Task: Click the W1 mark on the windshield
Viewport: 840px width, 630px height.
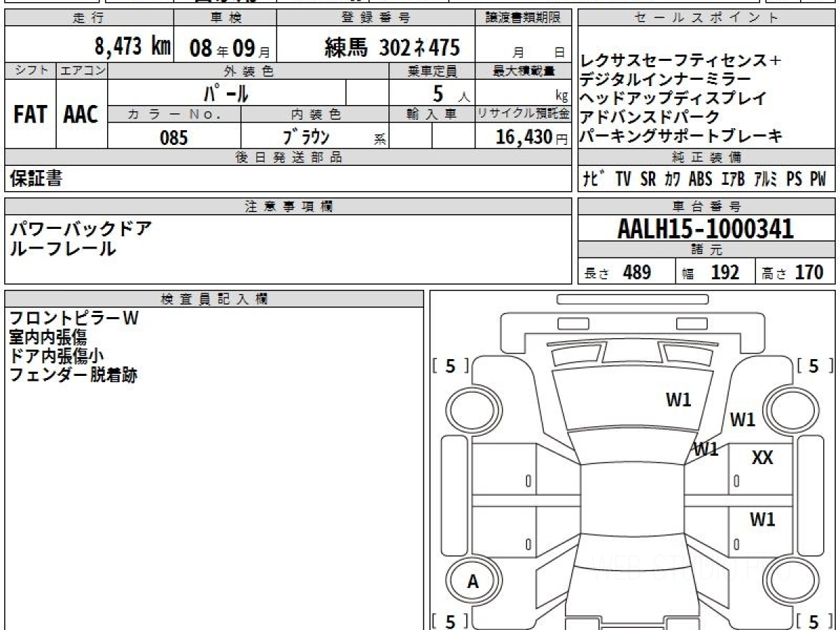Action: [678, 400]
